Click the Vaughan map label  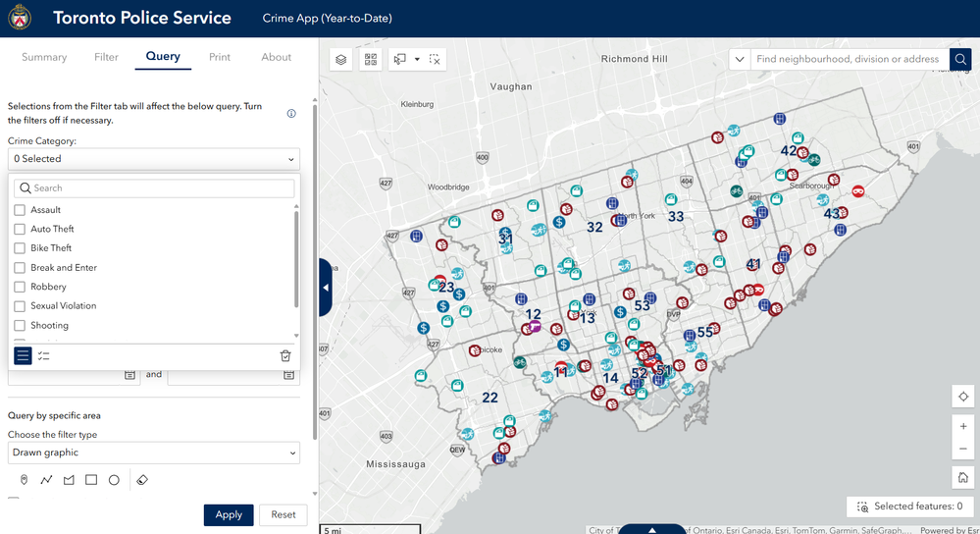(511, 87)
